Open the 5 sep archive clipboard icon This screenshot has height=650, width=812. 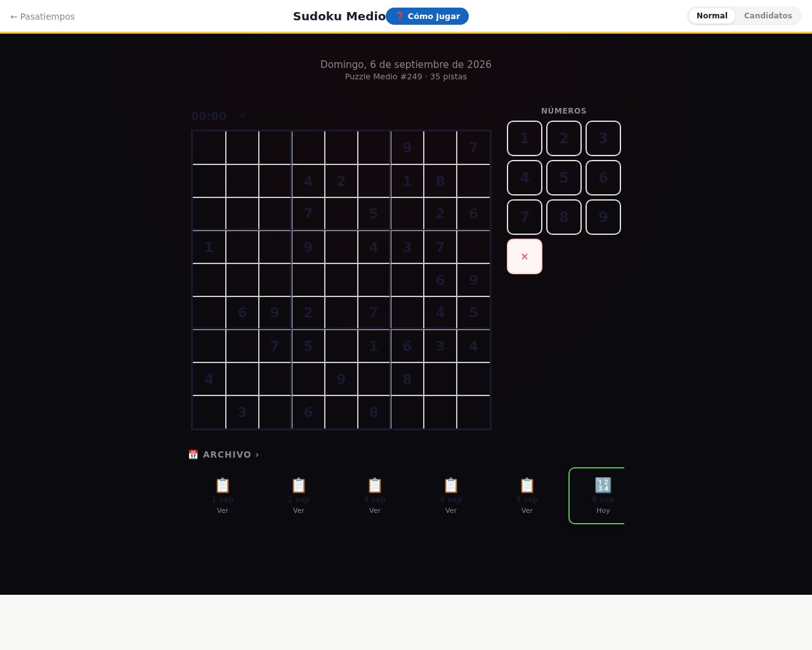coord(527,486)
